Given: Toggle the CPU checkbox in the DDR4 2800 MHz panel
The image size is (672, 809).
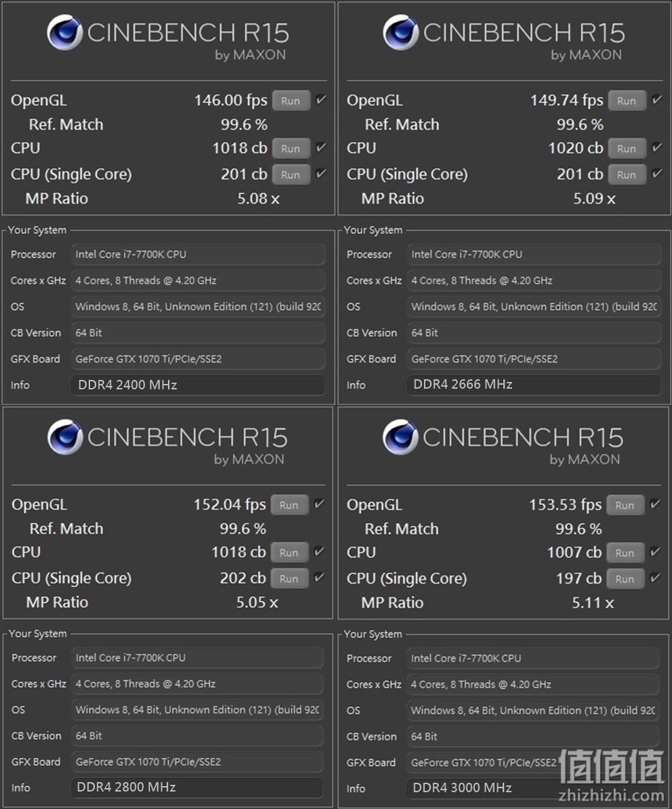Looking at the screenshot, I should coord(319,551).
